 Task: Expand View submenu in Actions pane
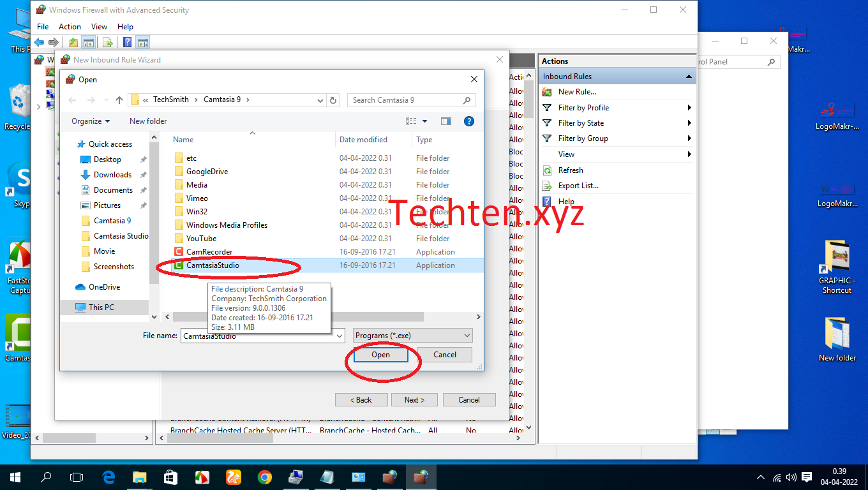tap(690, 154)
